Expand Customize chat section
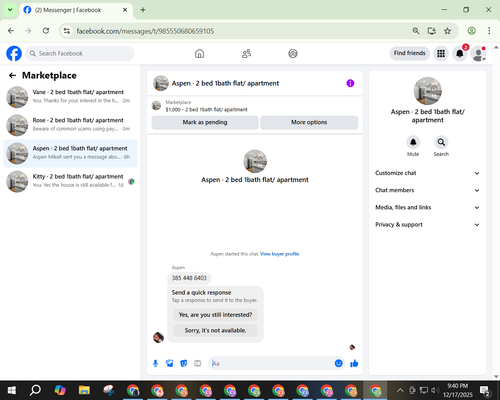 point(427,173)
